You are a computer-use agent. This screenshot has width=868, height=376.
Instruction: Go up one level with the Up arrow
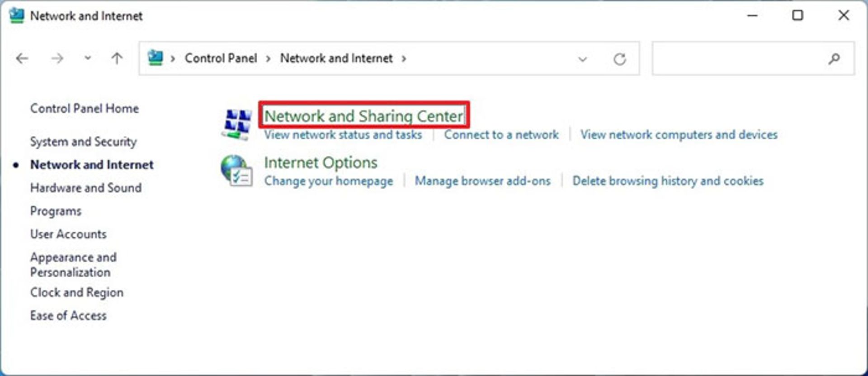(x=117, y=58)
